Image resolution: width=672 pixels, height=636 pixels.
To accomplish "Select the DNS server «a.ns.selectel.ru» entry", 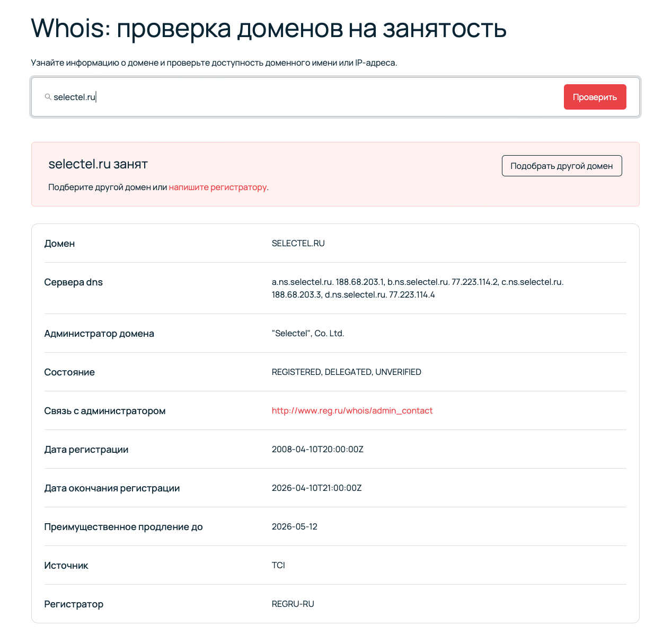I will (x=301, y=282).
